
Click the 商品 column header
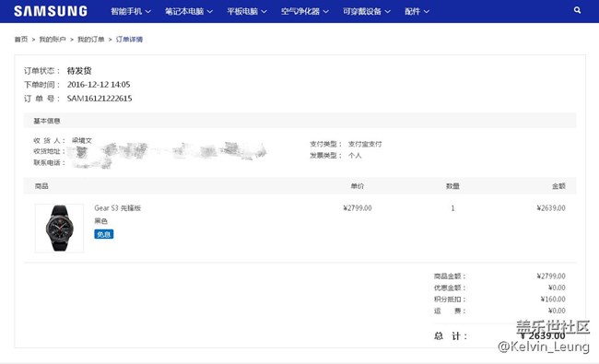pyautogui.click(x=41, y=186)
